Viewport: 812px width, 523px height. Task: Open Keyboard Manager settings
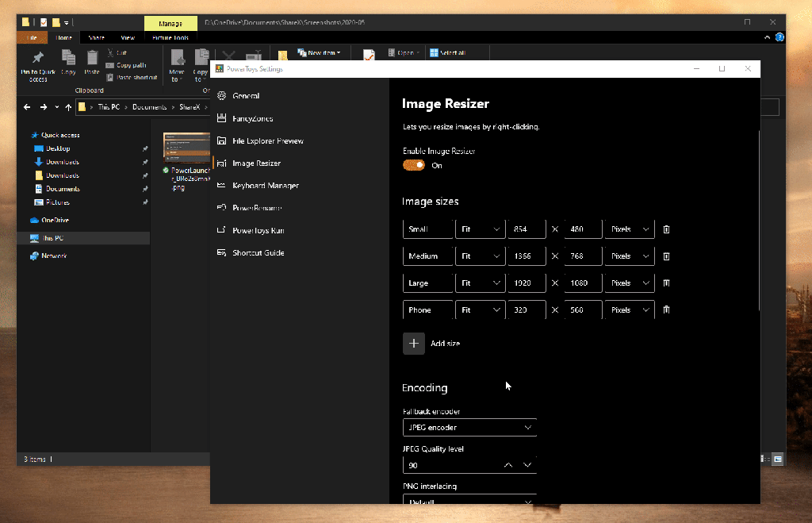pos(265,186)
